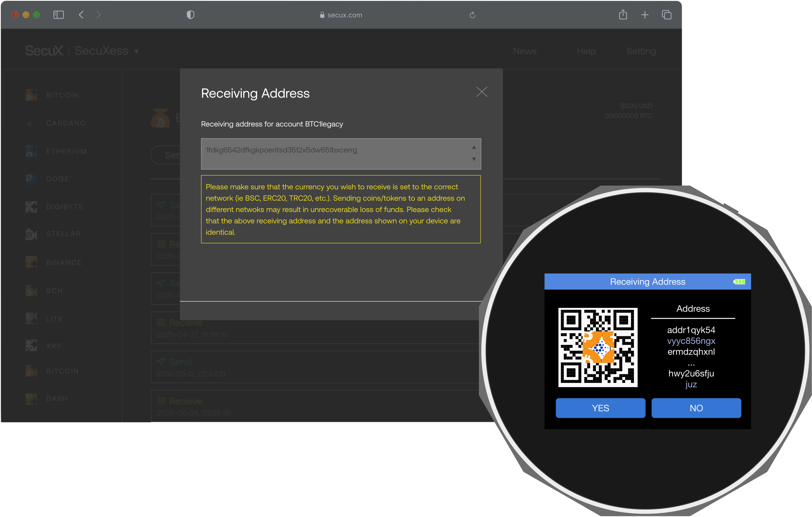The width and height of the screenshot is (812, 517).
Task: Step down in the address selector
Action: click(474, 159)
